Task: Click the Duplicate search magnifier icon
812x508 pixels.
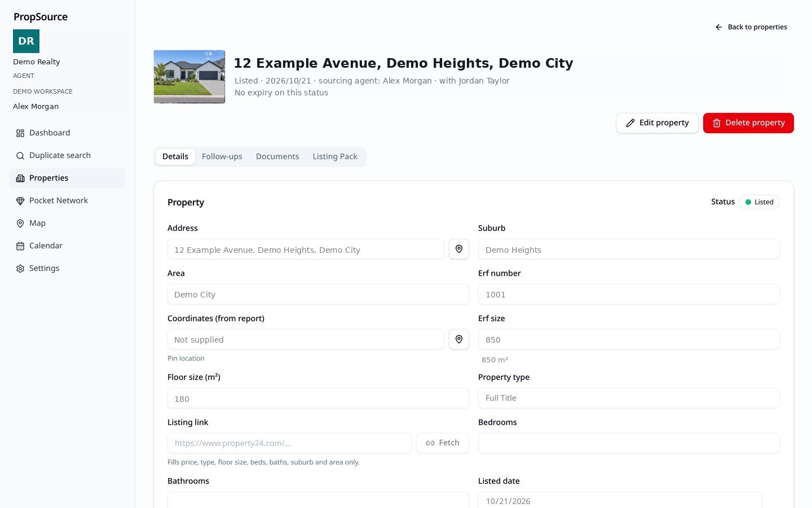Action: point(20,156)
